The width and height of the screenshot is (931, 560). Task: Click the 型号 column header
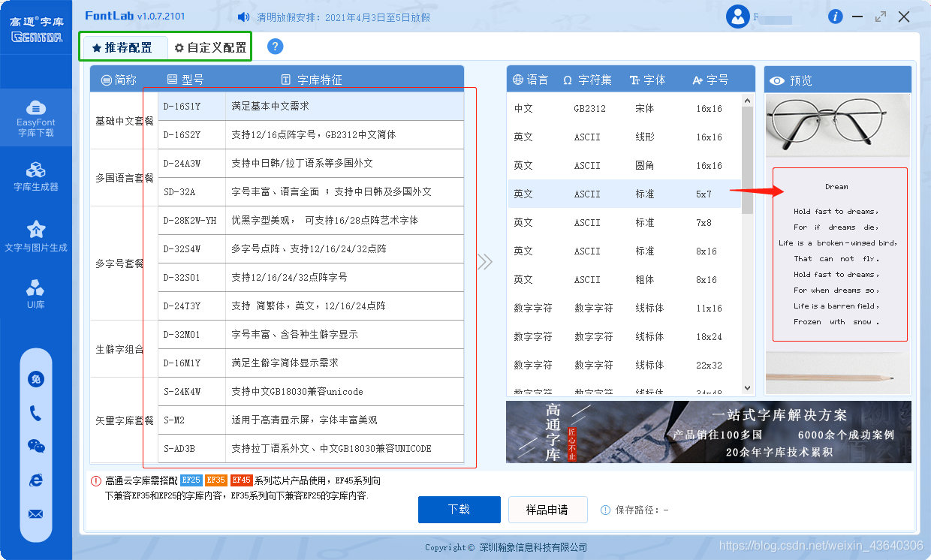185,80
